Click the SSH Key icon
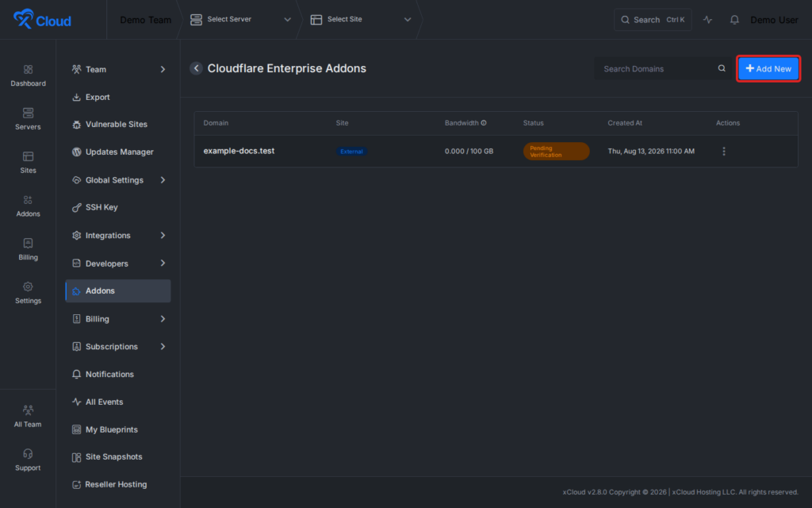Image resolution: width=812 pixels, height=508 pixels. pos(77,207)
